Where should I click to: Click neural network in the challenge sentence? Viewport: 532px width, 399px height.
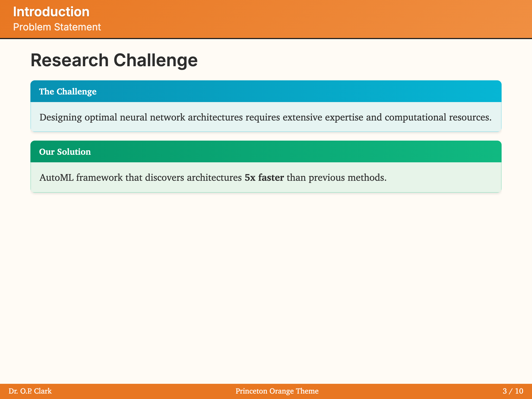tap(152, 117)
